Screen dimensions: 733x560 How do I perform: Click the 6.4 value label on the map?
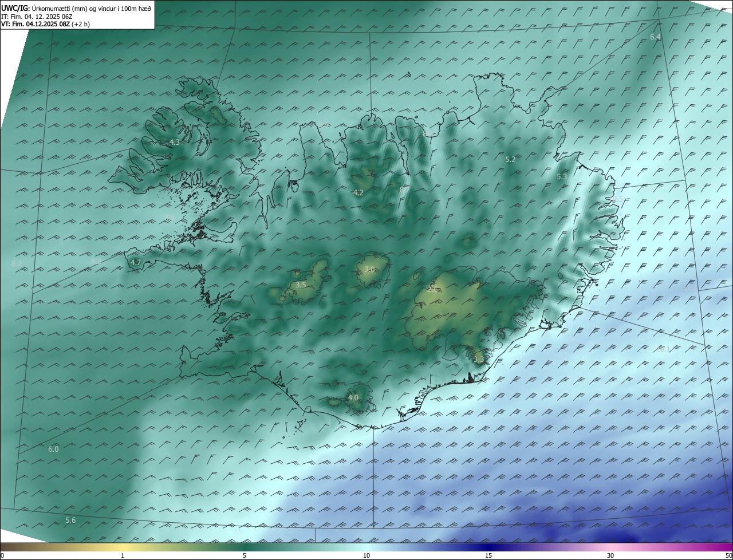(655, 37)
